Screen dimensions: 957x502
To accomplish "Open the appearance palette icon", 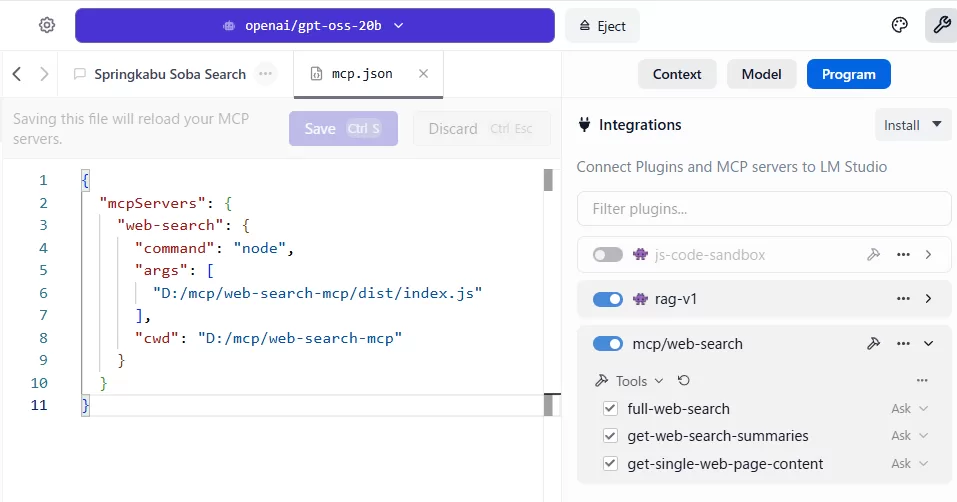I will click(899, 26).
